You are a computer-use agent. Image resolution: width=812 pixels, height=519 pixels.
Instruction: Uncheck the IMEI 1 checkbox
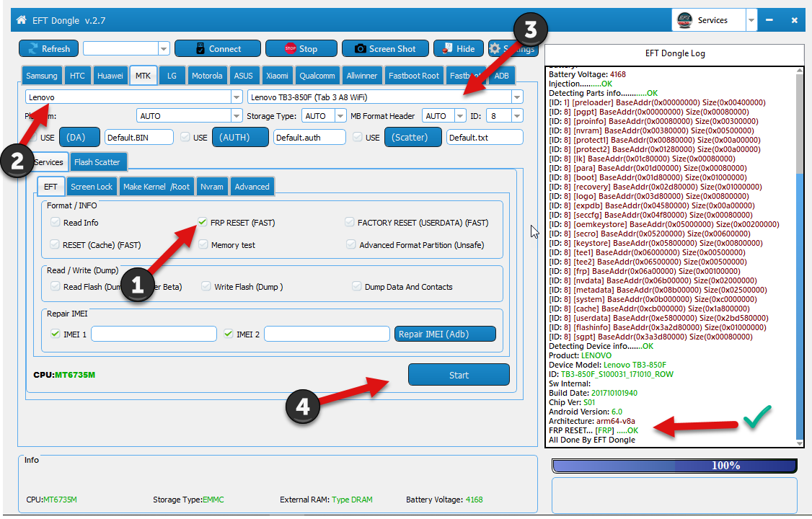56,334
